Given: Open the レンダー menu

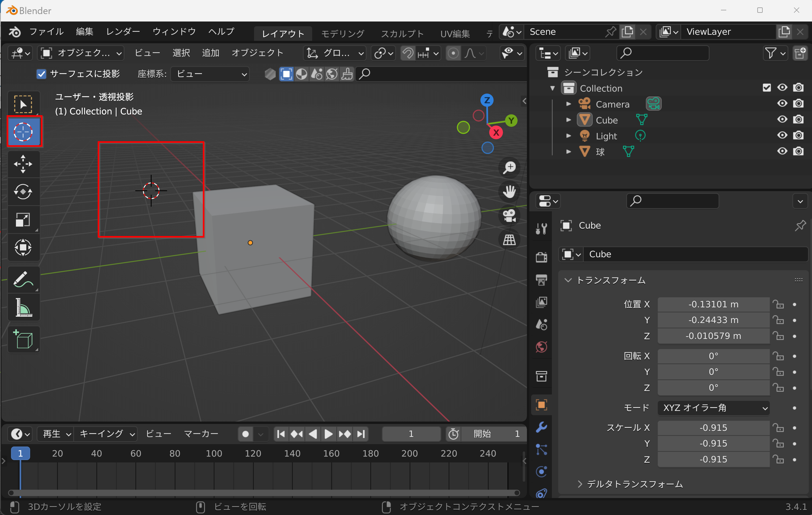Looking at the screenshot, I should [123, 32].
